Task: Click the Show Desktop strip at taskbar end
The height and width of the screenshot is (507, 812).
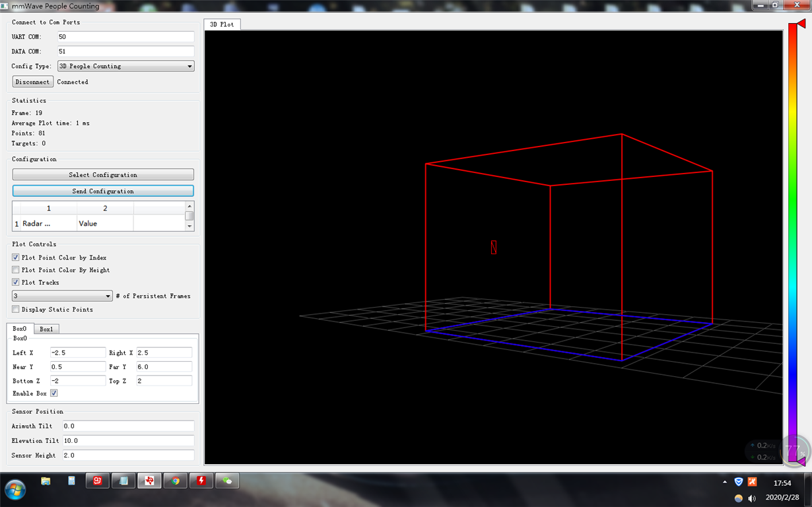Action: 808,489
